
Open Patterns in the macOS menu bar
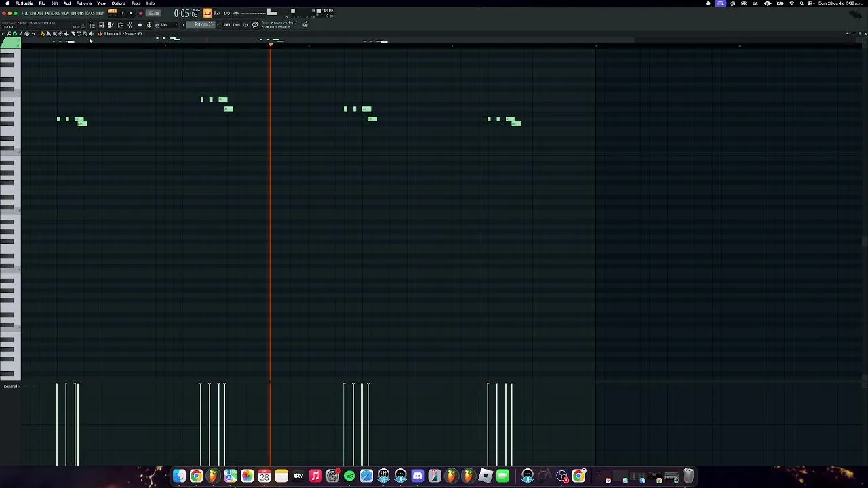tap(84, 3)
